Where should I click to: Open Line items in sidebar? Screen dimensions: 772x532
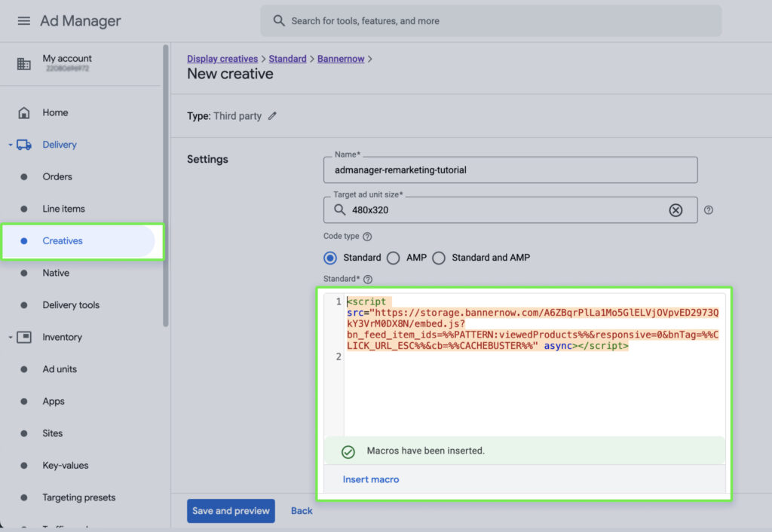tap(63, 209)
